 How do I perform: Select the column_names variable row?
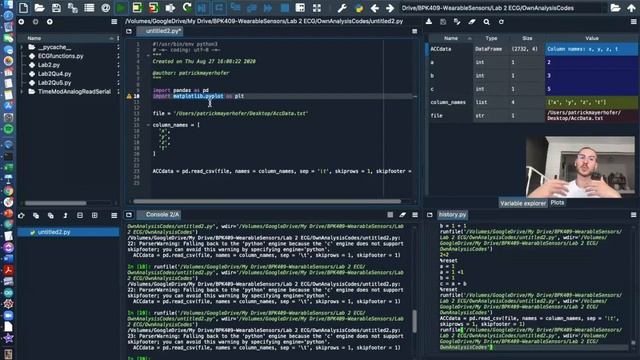click(532, 102)
